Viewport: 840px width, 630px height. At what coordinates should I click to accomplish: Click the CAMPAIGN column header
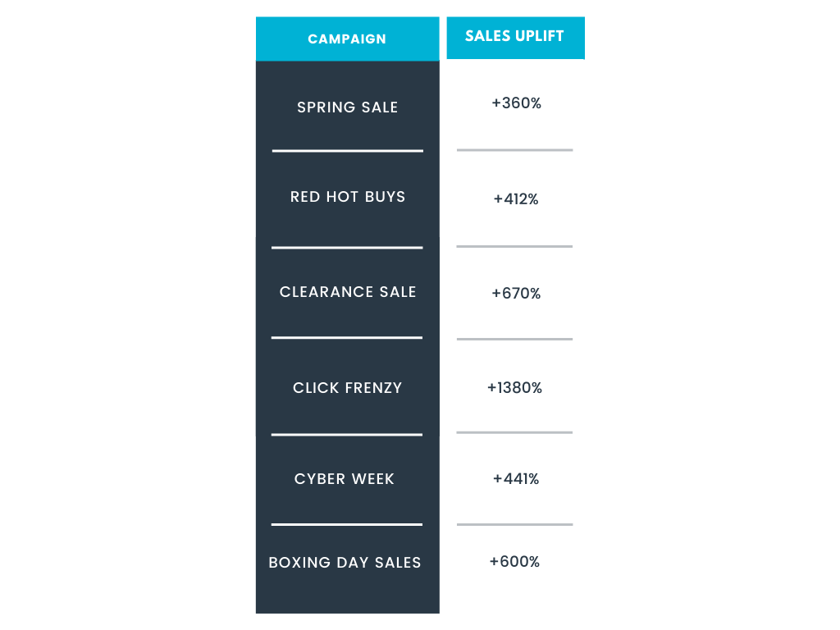pyautogui.click(x=347, y=39)
